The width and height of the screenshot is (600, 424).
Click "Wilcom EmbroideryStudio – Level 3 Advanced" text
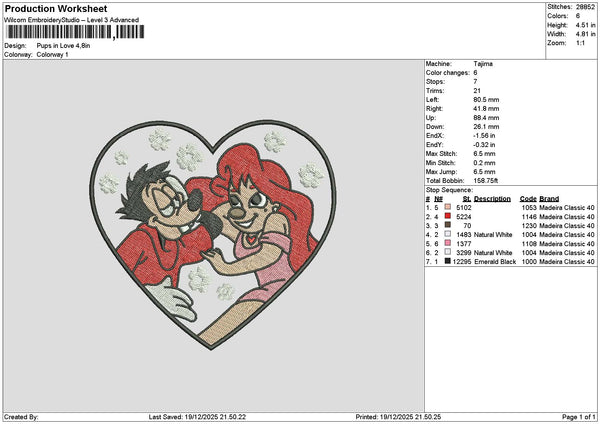pos(71,20)
